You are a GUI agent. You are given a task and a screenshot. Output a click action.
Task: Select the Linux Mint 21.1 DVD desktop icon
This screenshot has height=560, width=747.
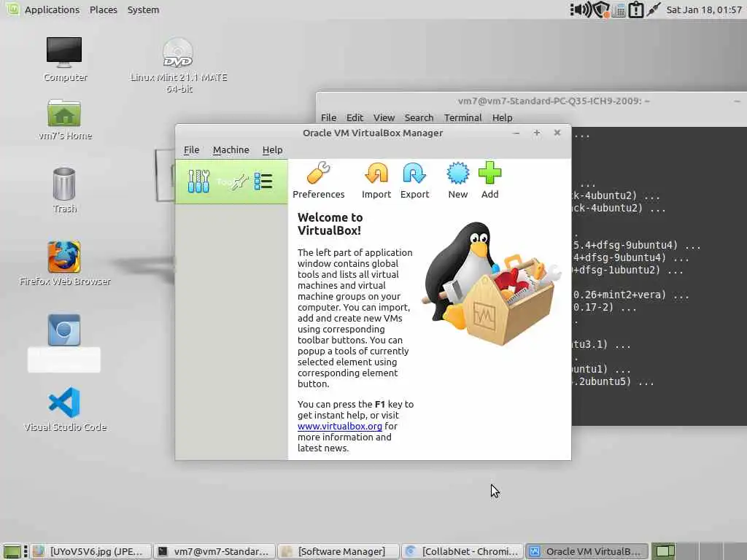click(178, 65)
